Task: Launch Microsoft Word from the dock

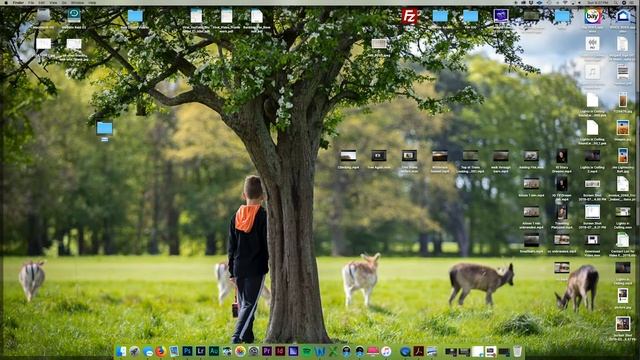Action: 320,351
